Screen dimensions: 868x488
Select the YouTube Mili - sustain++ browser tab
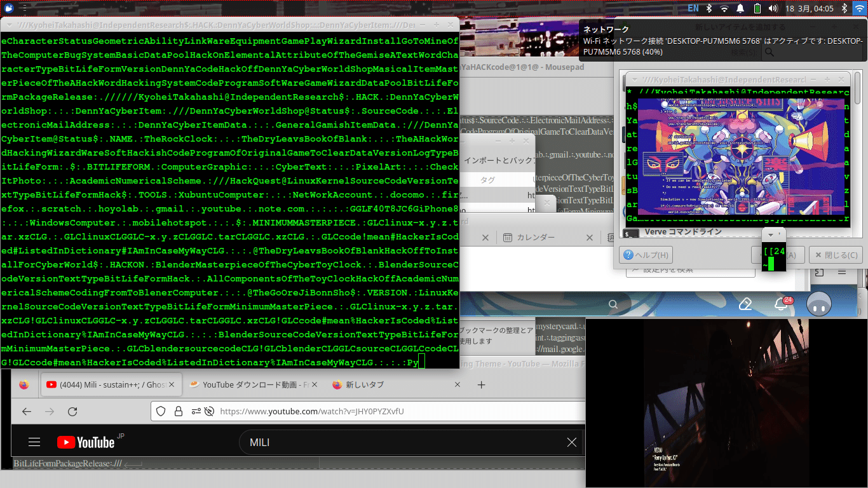(x=111, y=384)
